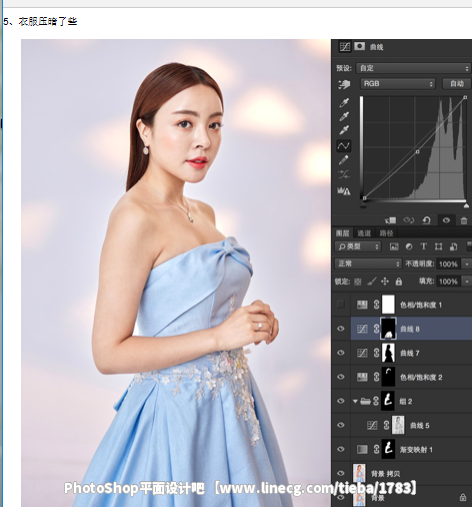Screen dimensions: 472x507
Task: Hide the 渐变映射 1 layer
Action: (341, 449)
